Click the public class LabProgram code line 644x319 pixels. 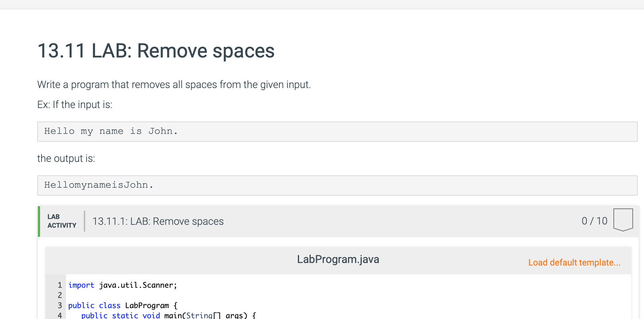(x=123, y=306)
